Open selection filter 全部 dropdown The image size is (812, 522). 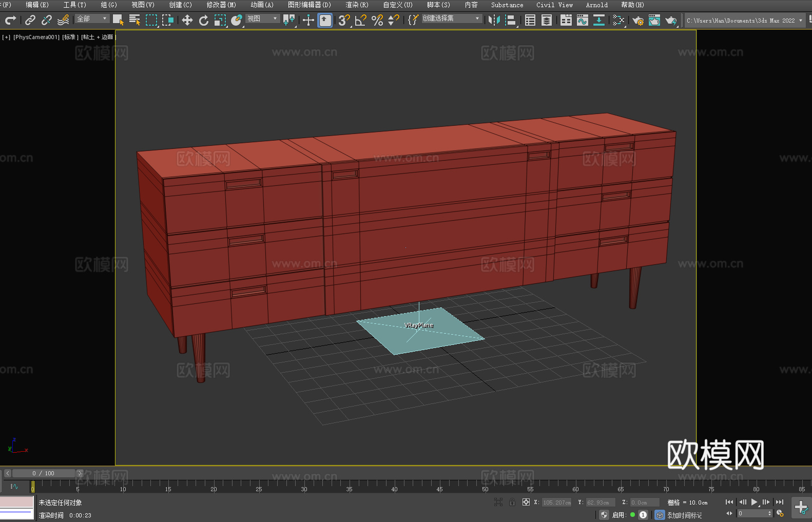(x=92, y=18)
